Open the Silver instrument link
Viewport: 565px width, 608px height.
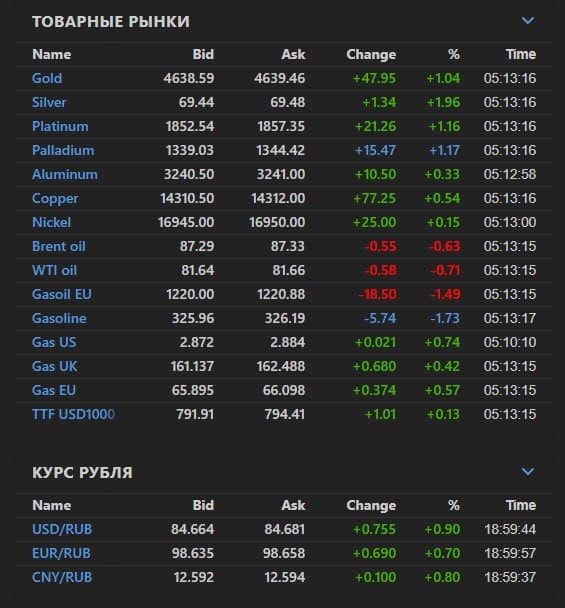49,102
